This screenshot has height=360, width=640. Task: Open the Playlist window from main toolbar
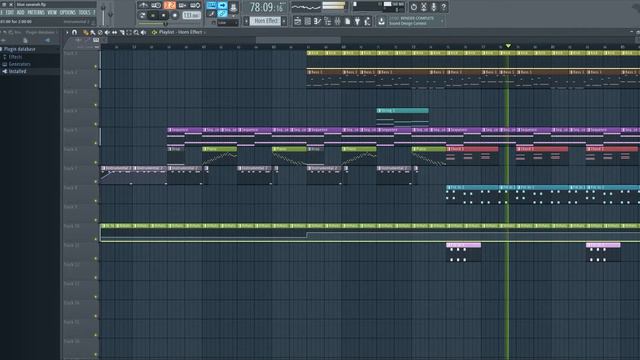pos(298,21)
